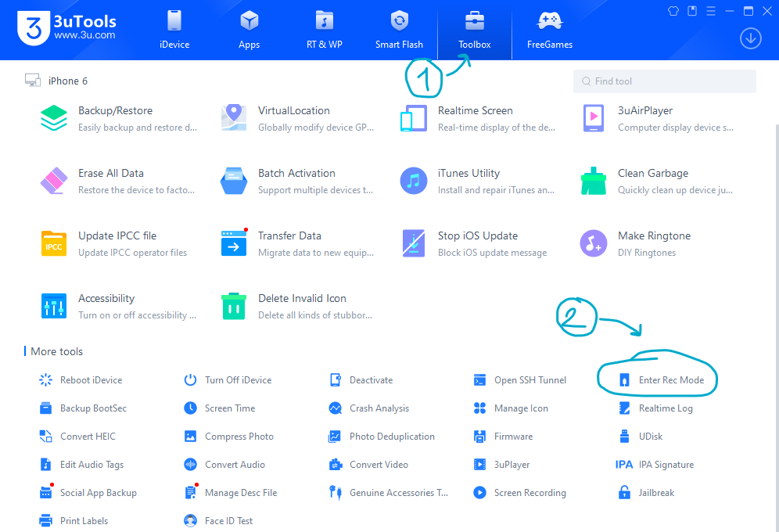Launch 3uPlayer tool
This screenshot has height=532, width=779.
coord(502,465)
